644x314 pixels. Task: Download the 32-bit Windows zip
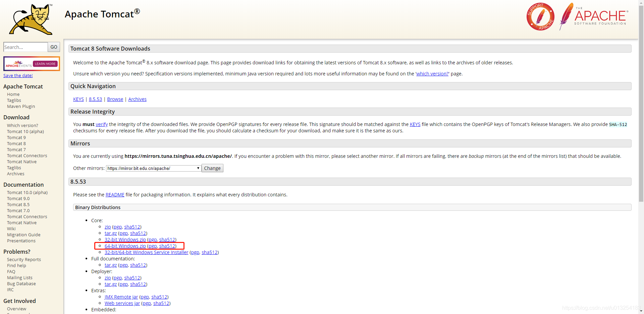125,240
